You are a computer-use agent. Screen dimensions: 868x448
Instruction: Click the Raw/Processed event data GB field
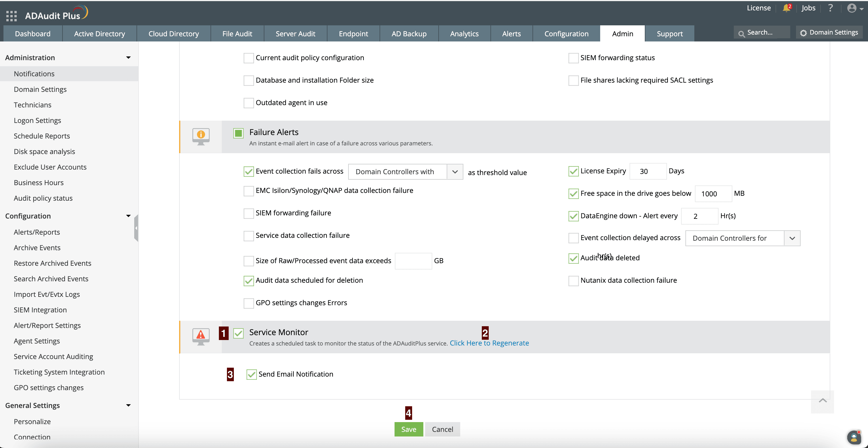pyautogui.click(x=414, y=261)
